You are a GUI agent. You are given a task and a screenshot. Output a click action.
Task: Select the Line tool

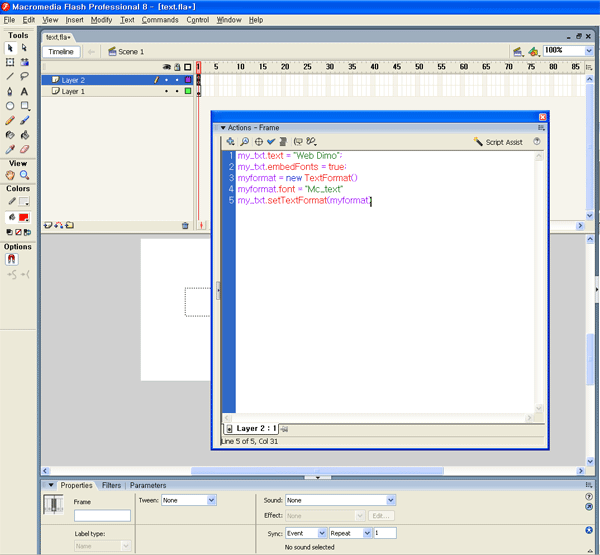(x=10, y=77)
